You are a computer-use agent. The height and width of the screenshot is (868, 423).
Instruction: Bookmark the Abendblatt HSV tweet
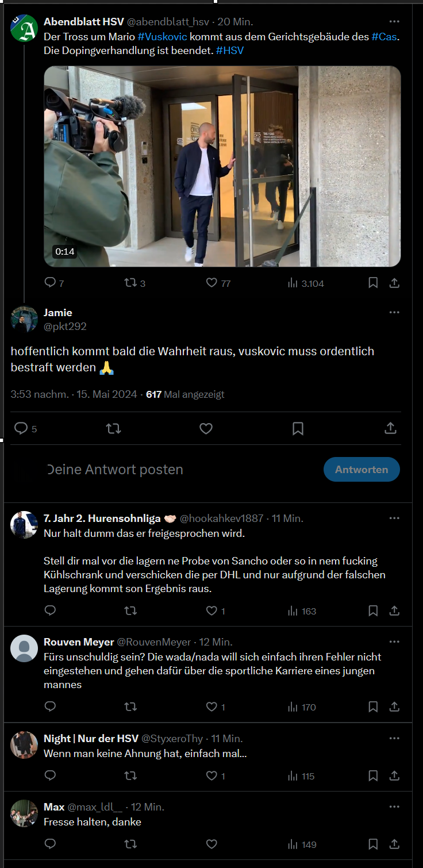373,283
